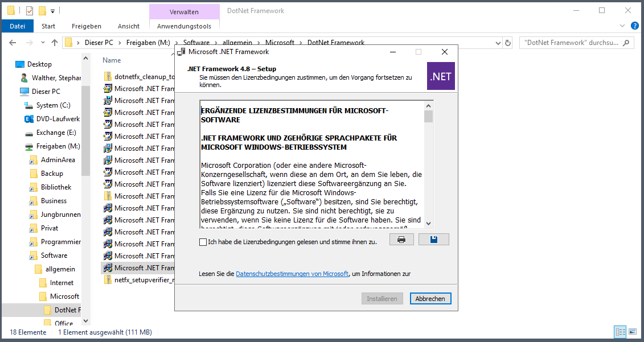The width and height of the screenshot is (644, 342).
Task: Switch to the Ansicht ribbon tab
Action: [x=129, y=26]
